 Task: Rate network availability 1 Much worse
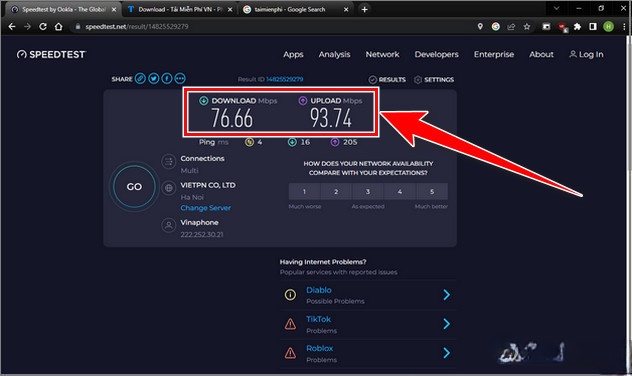pos(304,191)
